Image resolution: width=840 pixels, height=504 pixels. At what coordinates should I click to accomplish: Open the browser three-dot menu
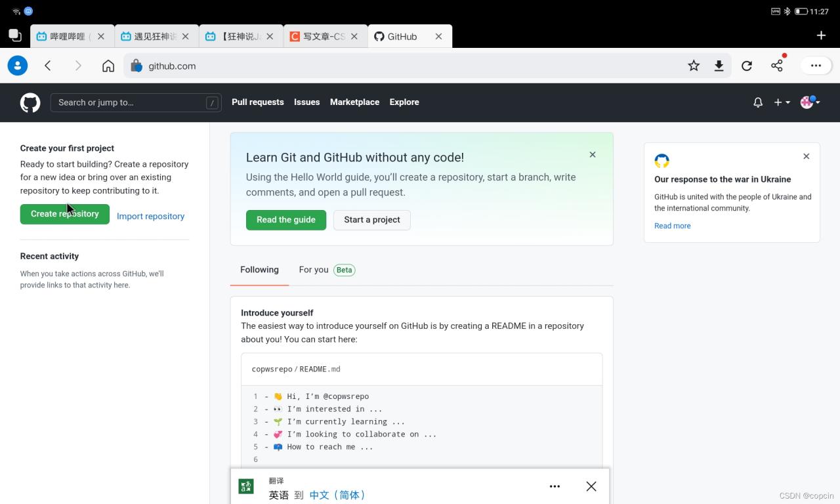pos(816,66)
